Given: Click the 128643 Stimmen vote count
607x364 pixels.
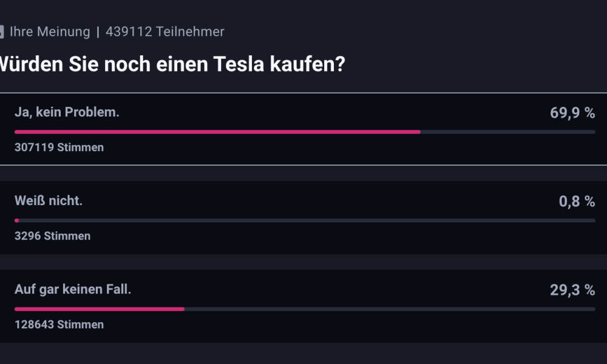Looking at the screenshot, I should (59, 325).
